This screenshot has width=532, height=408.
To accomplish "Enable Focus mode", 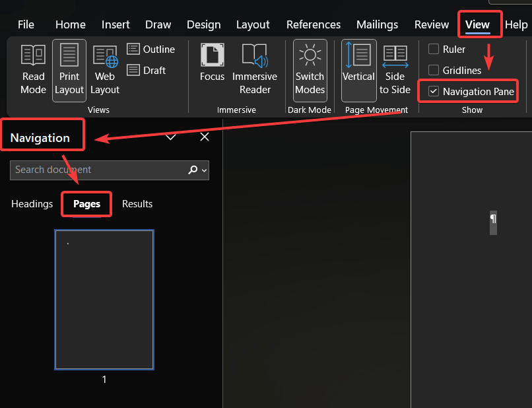I will click(x=212, y=63).
